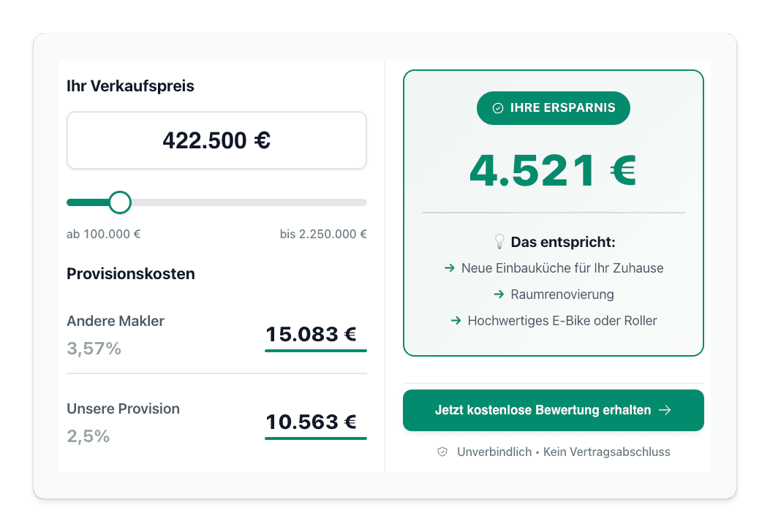Click the 2,5% Unsere Provision rate
The height and width of the screenshot is (532, 770).
tap(88, 436)
